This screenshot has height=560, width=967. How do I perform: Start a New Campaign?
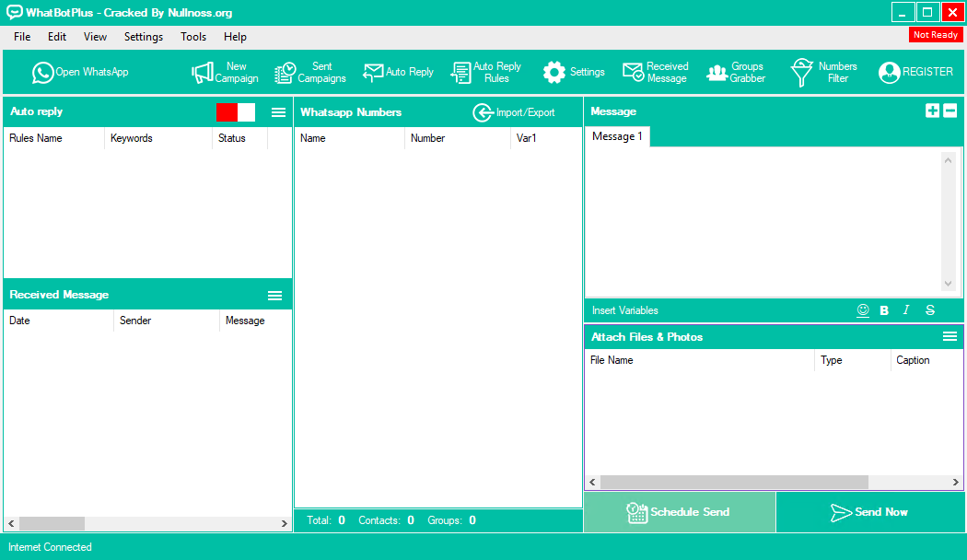pyautogui.click(x=225, y=72)
